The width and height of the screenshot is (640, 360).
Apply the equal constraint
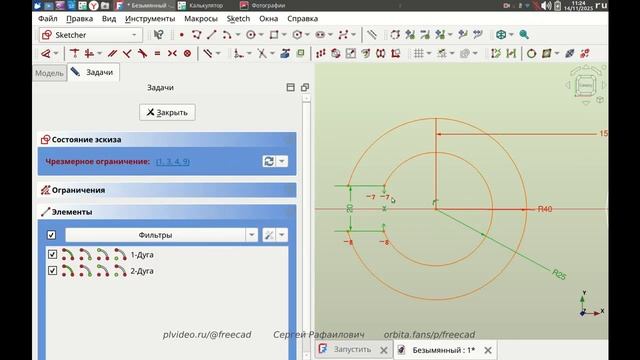click(157, 53)
